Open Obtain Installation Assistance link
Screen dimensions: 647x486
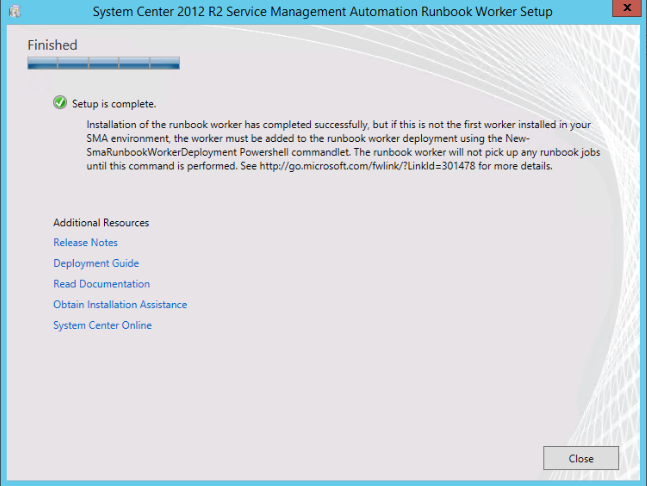tap(120, 305)
